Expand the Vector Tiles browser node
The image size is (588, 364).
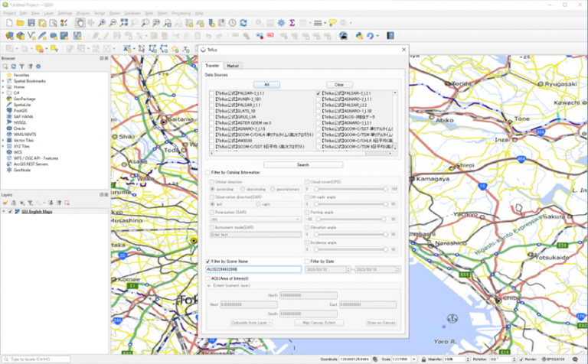tap(3, 141)
